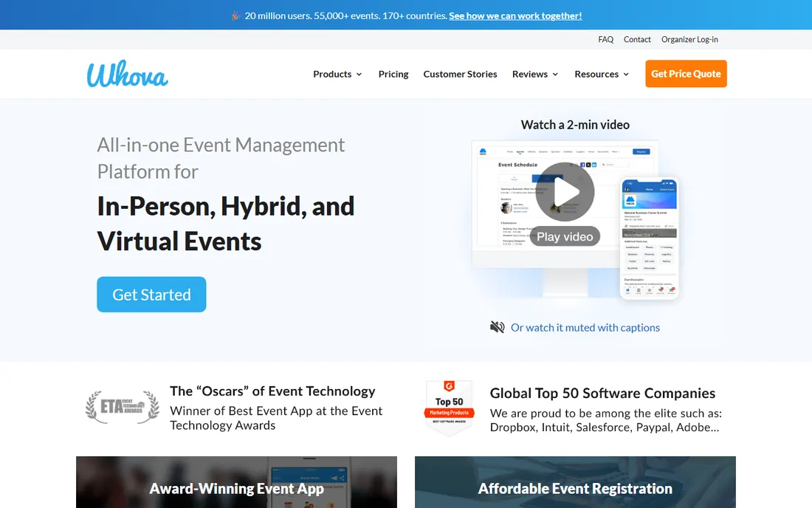Play the 2-min video
This screenshot has height=508, width=812.
click(x=565, y=191)
